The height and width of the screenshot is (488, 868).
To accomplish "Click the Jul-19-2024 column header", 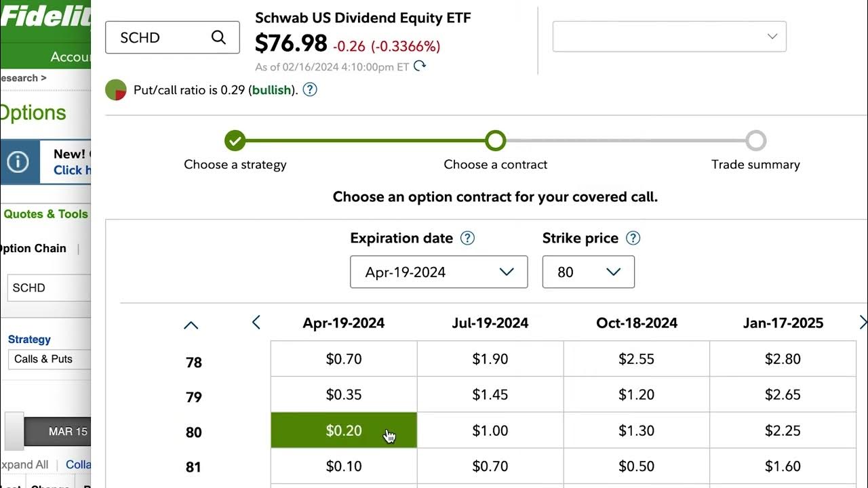I will click(490, 323).
